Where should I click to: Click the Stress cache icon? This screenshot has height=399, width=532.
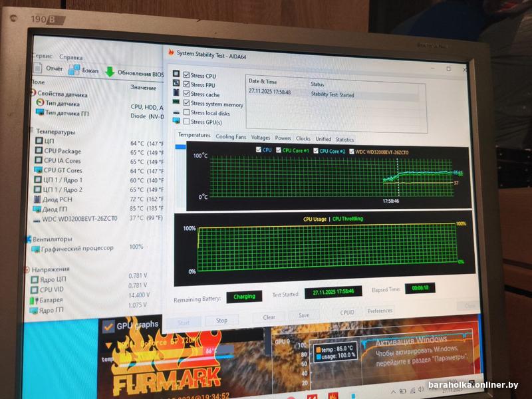point(176,92)
